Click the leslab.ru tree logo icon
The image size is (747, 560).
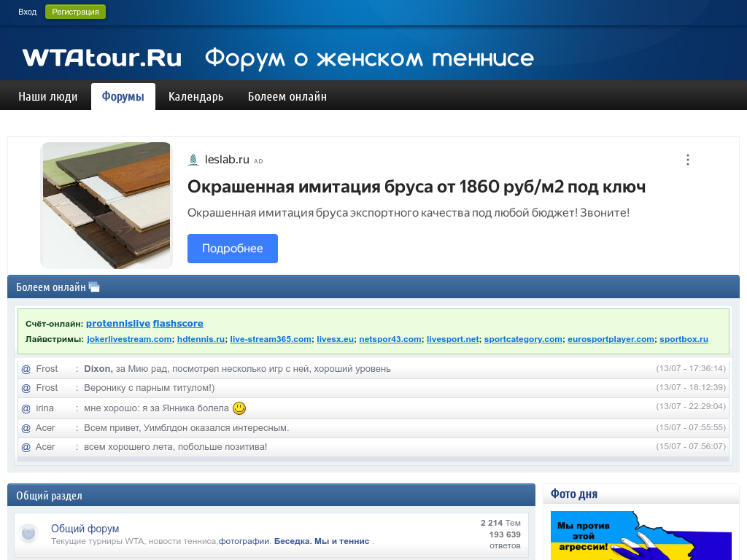click(x=193, y=160)
